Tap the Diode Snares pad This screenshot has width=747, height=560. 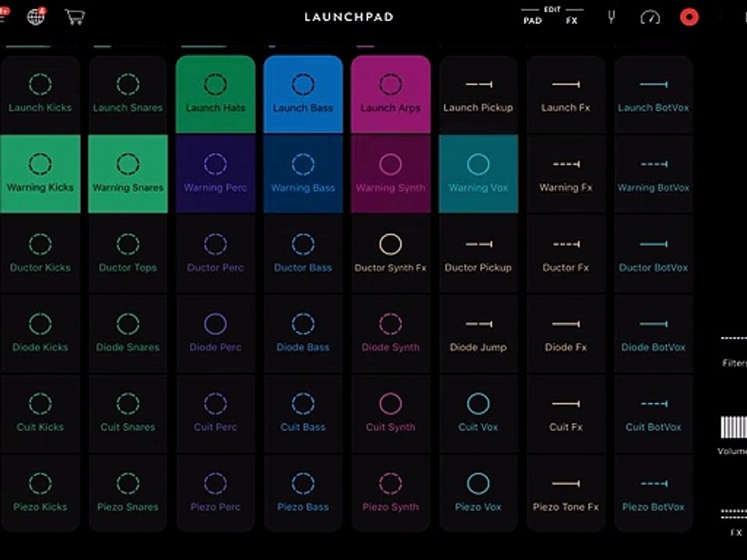(x=128, y=334)
